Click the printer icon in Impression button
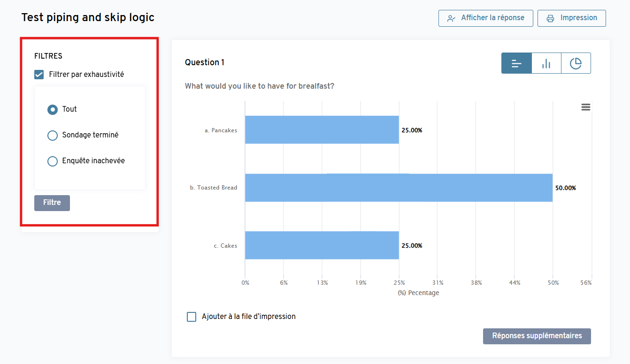This screenshot has height=364, width=630. 550,18
